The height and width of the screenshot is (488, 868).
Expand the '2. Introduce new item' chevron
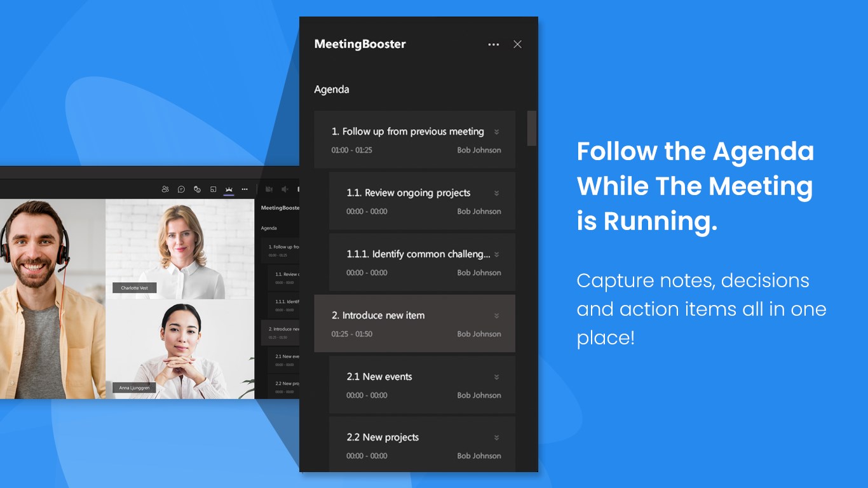(496, 316)
